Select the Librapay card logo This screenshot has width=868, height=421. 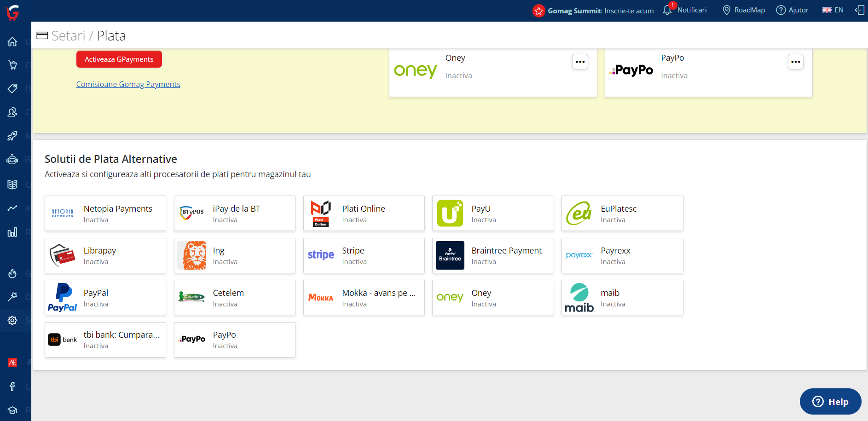63,255
